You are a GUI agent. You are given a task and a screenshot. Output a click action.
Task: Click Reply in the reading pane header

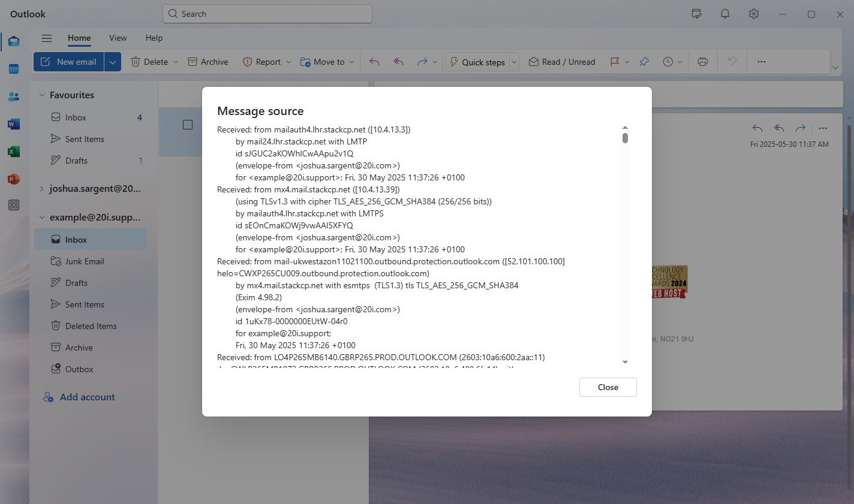click(x=757, y=128)
